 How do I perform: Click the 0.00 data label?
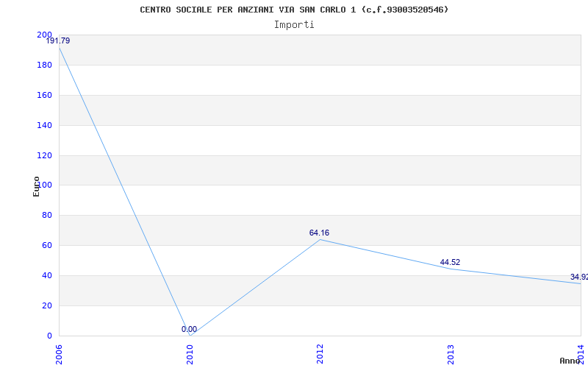[190, 329]
